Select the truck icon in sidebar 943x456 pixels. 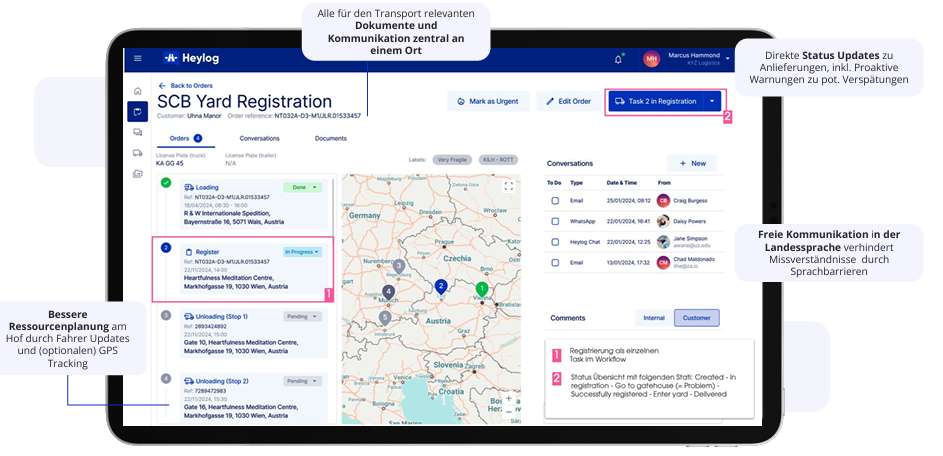pyautogui.click(x=138, y=152)
